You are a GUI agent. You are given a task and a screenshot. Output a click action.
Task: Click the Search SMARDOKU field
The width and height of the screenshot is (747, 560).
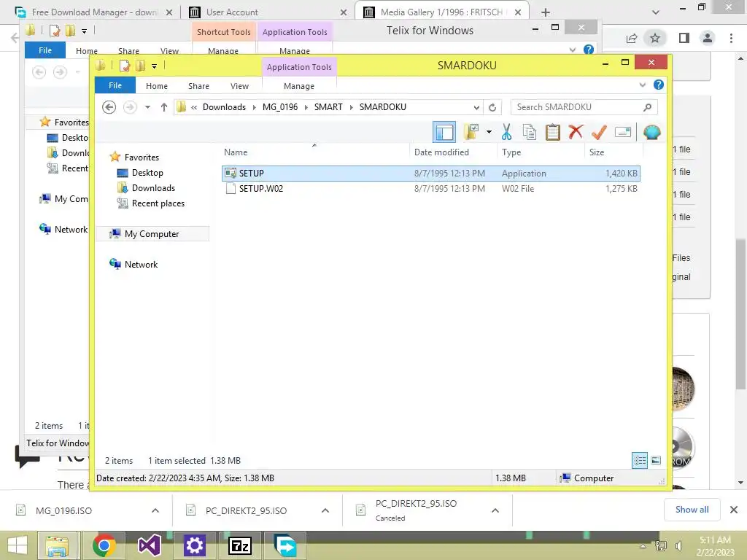(584, 107)
